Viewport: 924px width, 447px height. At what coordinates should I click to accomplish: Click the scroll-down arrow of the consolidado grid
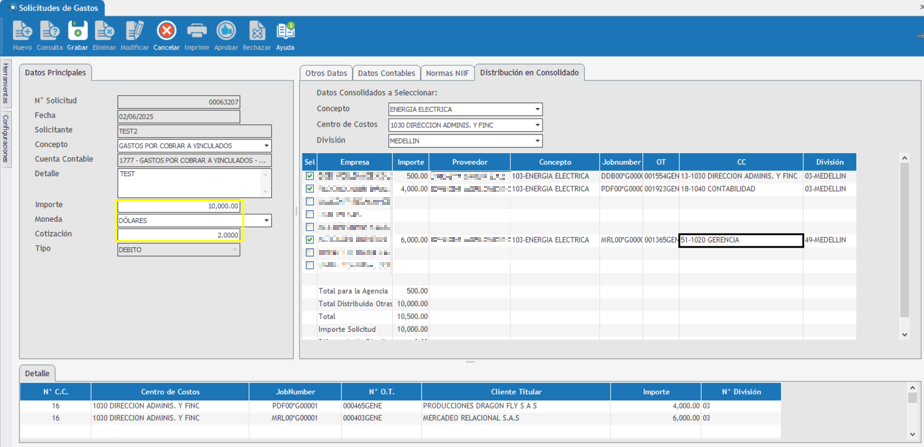(904, 335)
